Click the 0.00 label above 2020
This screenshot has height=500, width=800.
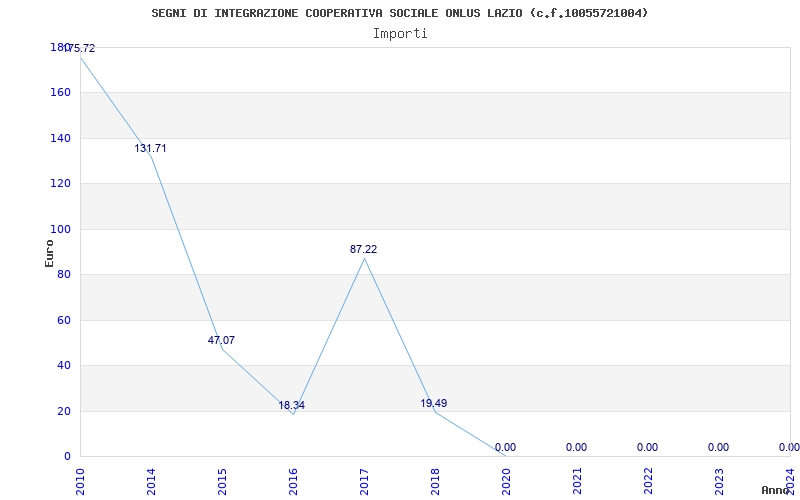pyautogui.click(x=506, y=447)
